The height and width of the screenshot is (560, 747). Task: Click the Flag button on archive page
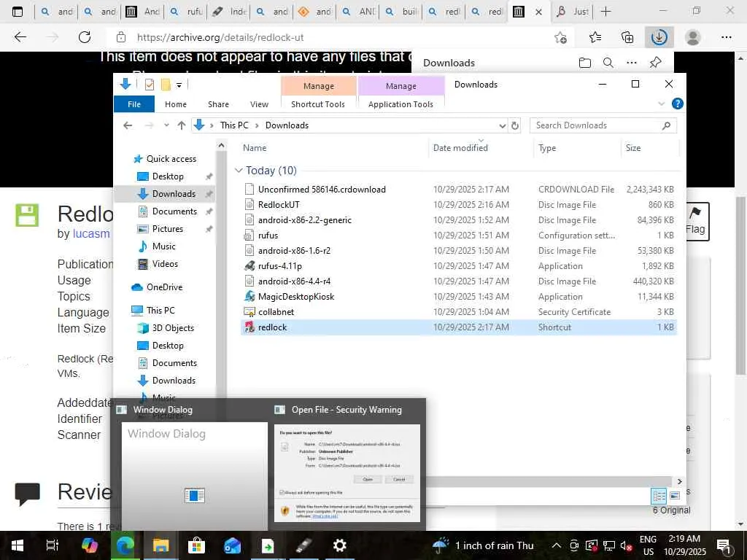(695, 222)
